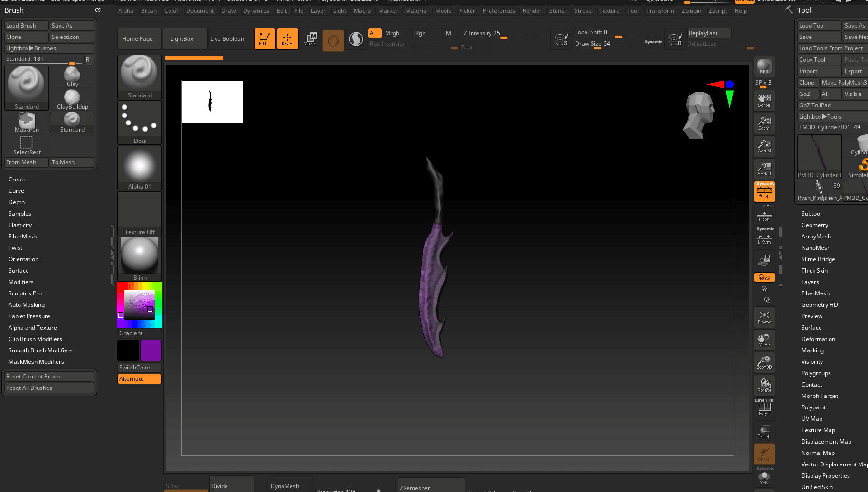Click the sculptris sphere icon in toolbar
868x492 pixels.
tap(333, 41)
